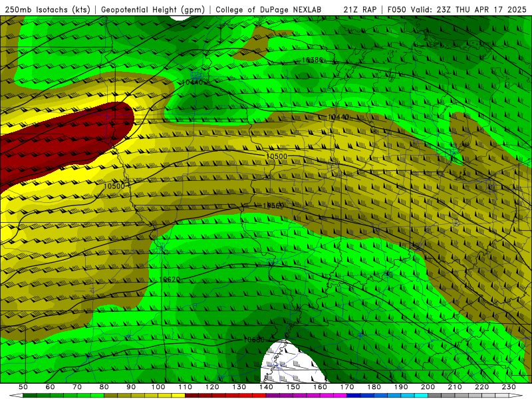
Task: Select the 60 value on the colorbar scale
Action: 50,387
